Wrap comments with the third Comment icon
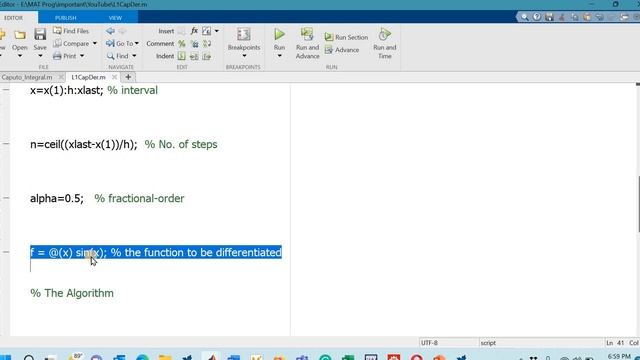The width and height of the screenshot is (640, 360). point(207,44)
